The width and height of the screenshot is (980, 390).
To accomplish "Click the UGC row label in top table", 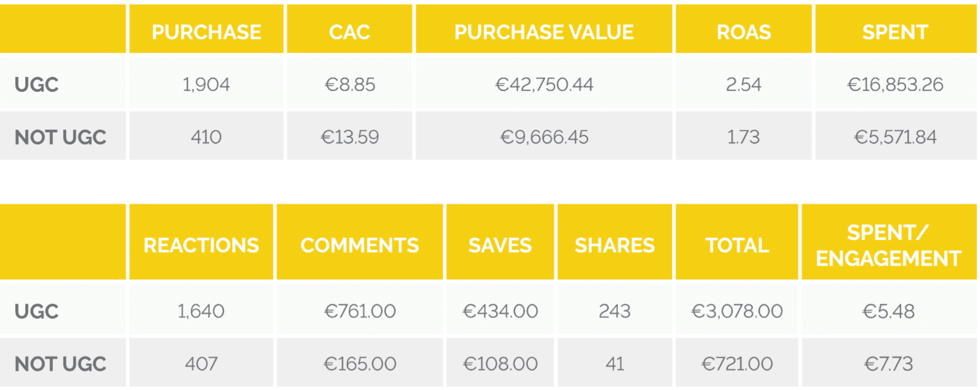I will coord(36,85).
